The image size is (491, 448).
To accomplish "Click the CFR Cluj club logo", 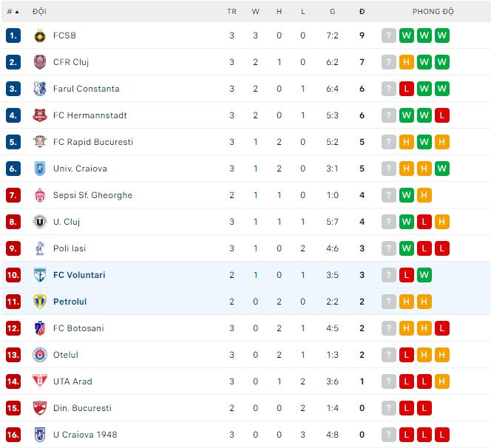I will [40, 62].
